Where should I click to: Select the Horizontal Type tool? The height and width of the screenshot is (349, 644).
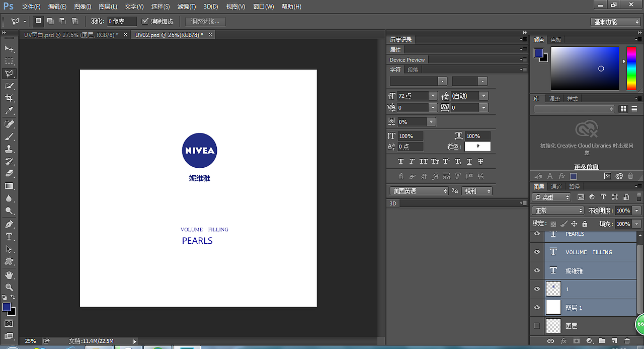(x=9, y=237)
